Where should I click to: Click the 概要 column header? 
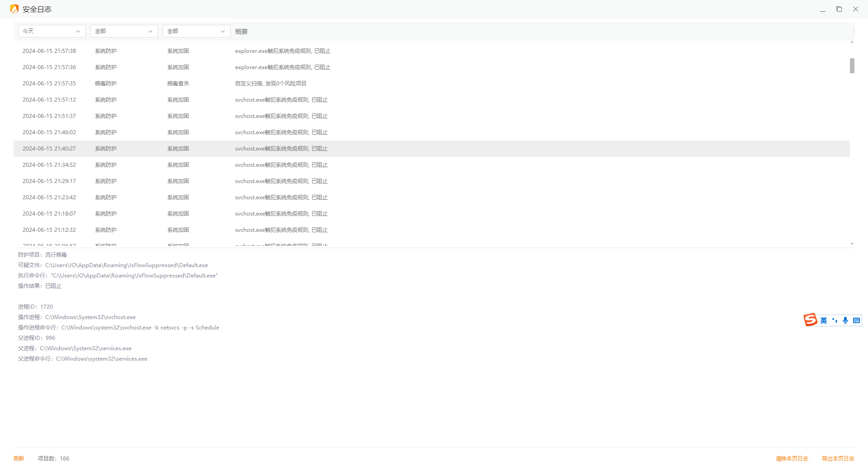coord(241,32)
